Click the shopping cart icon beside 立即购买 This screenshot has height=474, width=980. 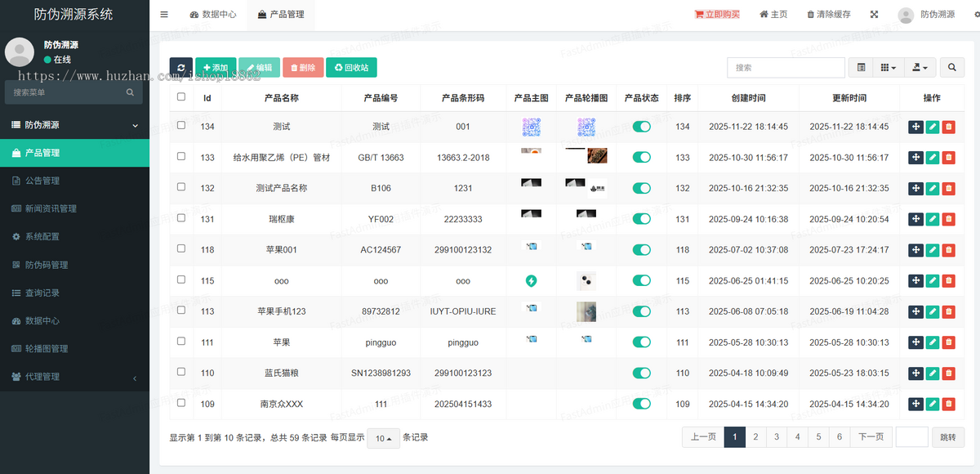tap(700, 14)
